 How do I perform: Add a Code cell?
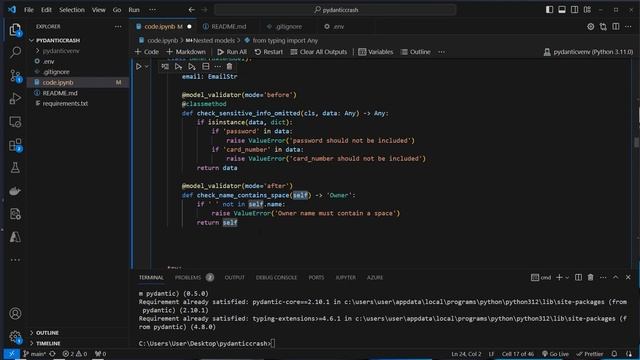(x=147, y=52)
